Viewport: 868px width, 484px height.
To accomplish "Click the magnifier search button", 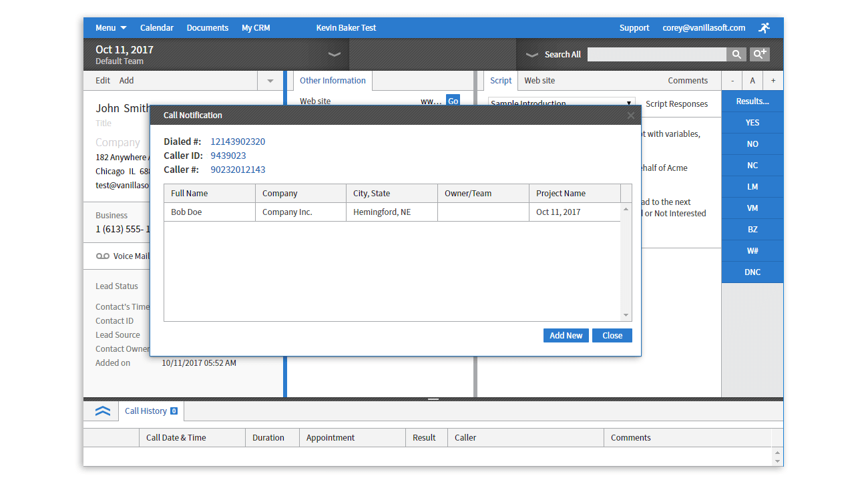I will click(x=736, y=54).
